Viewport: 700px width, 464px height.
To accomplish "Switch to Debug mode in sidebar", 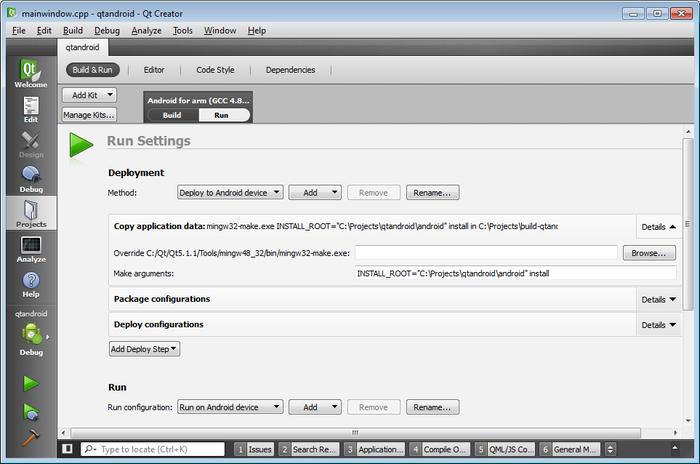I will pos(31,180).
